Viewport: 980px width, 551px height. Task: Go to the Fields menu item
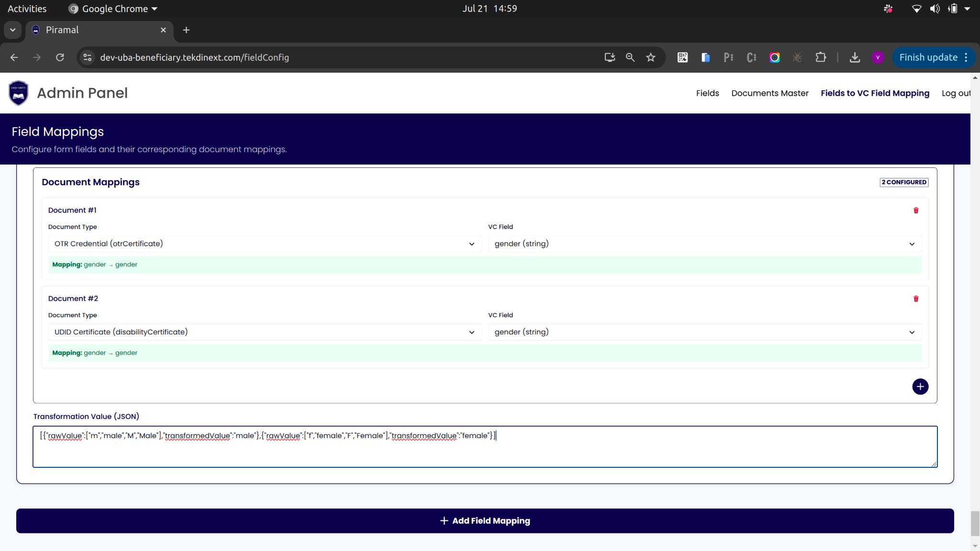707,93
